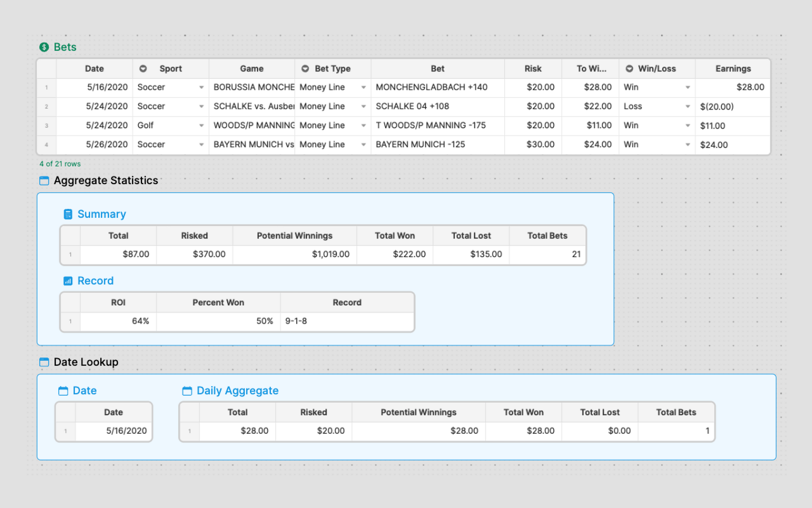Click Potential Winnings value $1,019.00

(295, 254)
